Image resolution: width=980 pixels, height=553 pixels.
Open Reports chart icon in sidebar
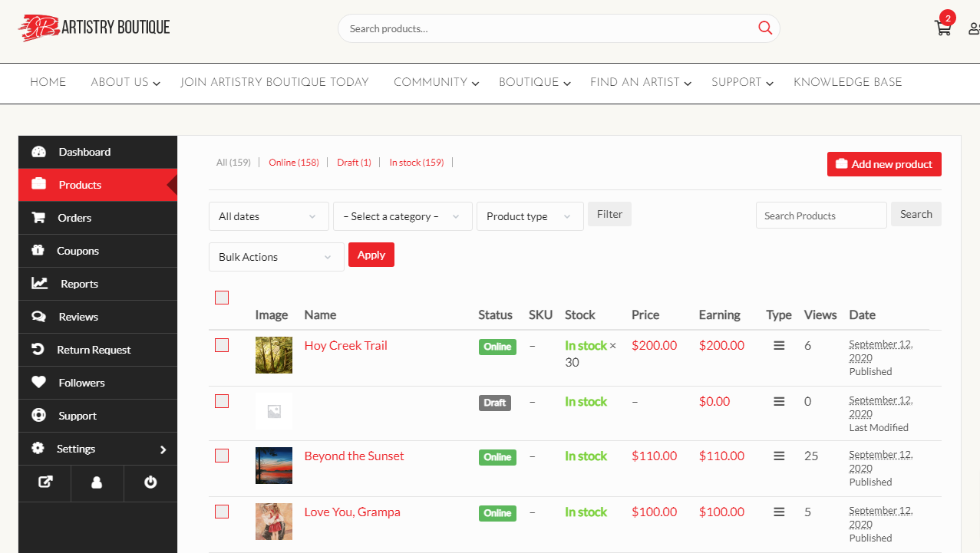39,284
